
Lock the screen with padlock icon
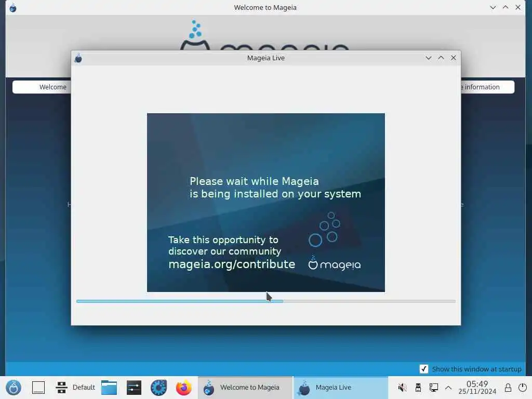(x=508, y=388)
